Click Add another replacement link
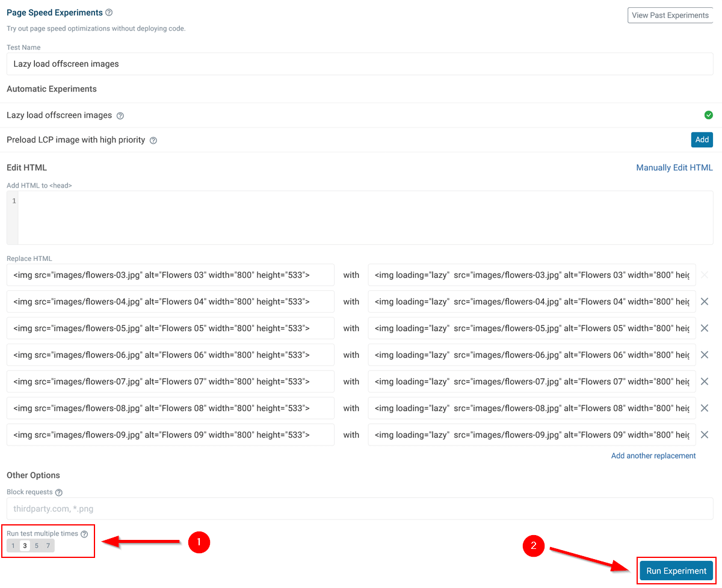The width and height of the screenshot is (722, 588). coord(653,456)
